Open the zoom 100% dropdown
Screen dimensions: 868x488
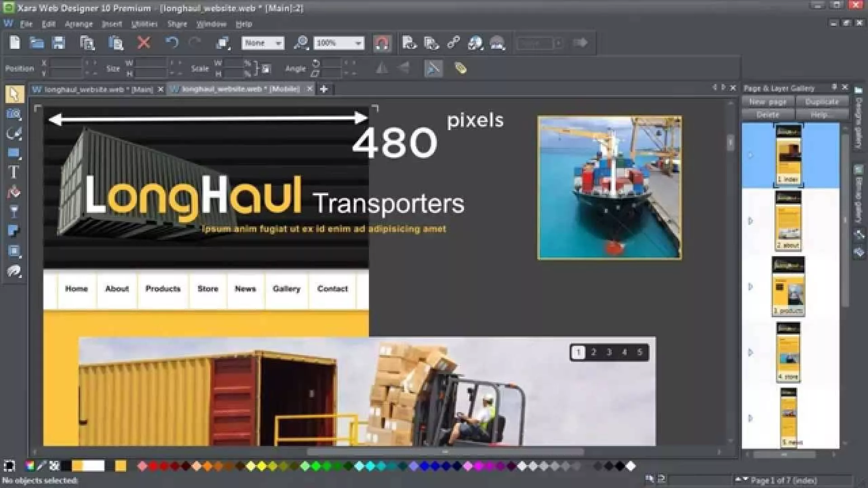point(359,43)
